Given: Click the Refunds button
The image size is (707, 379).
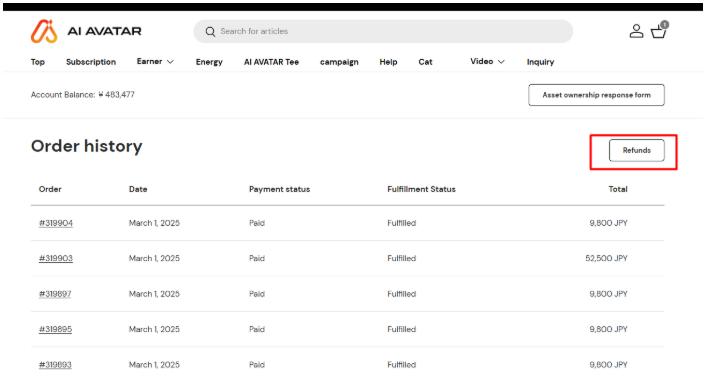Looking at the screenshot, I should point(637,150).
